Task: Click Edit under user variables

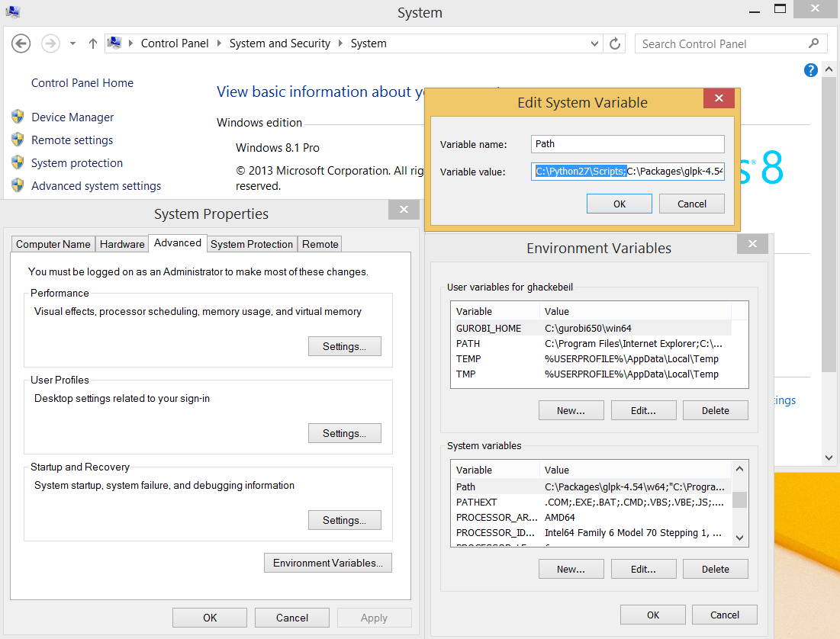Action: [643, 411]
